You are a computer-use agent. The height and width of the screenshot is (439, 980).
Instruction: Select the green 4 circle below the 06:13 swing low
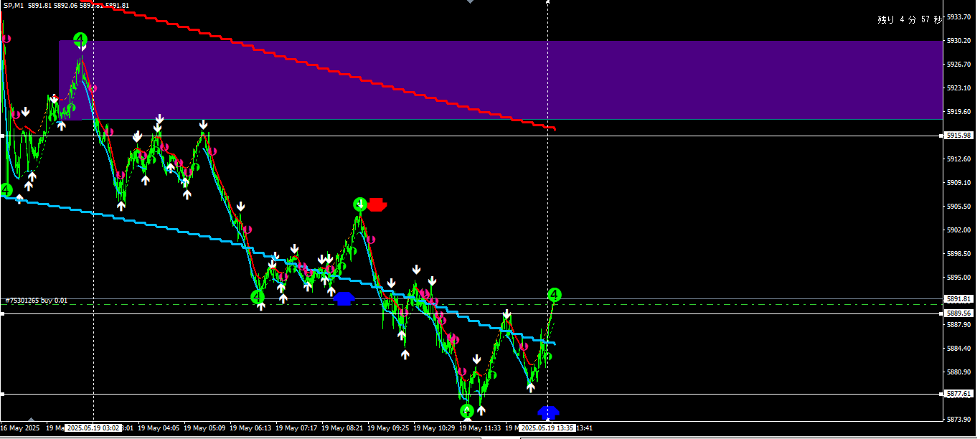pyautogui.click(x=258, y=296)
